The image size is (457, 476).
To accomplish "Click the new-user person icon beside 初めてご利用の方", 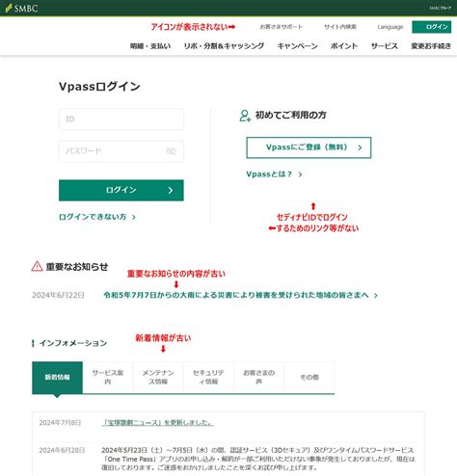I will [245, 116].
